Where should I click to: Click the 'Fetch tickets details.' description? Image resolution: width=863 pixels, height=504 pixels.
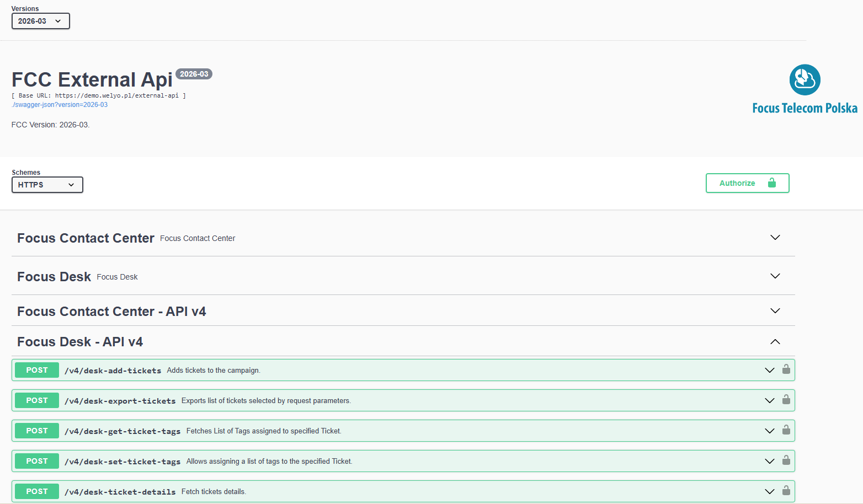(x=214, y=492)
